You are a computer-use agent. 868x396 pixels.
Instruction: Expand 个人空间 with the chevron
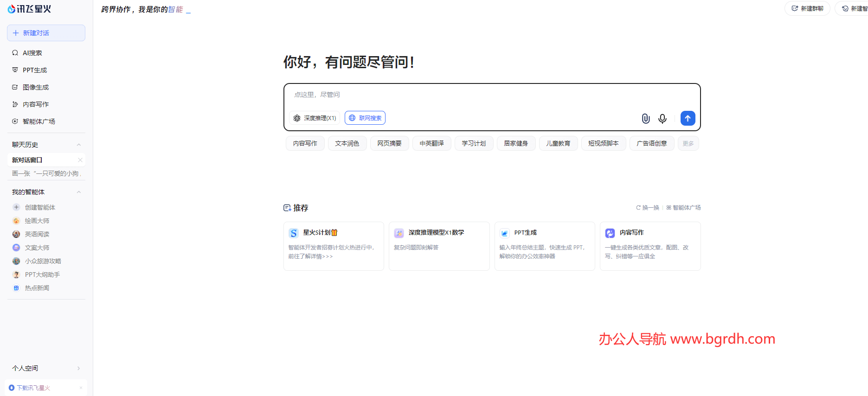(78, 368)
